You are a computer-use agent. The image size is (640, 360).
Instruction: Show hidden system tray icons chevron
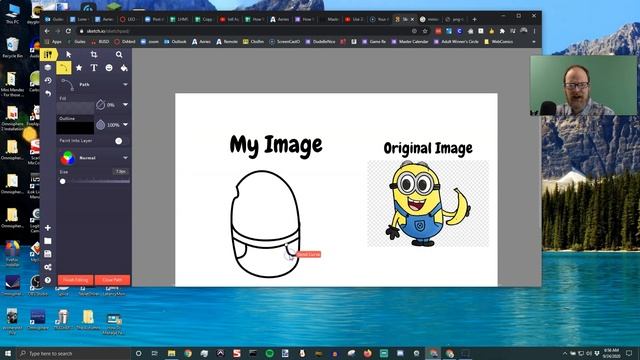coord(565,353)
